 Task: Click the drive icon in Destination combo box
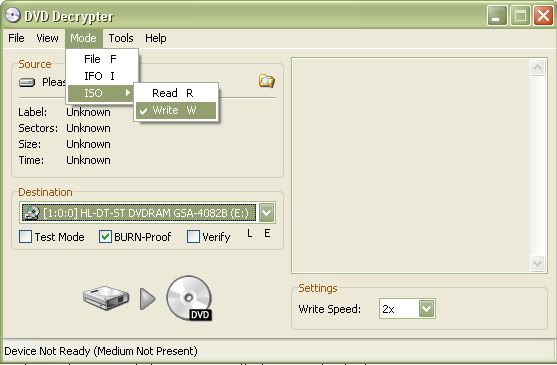coord(31,213)
